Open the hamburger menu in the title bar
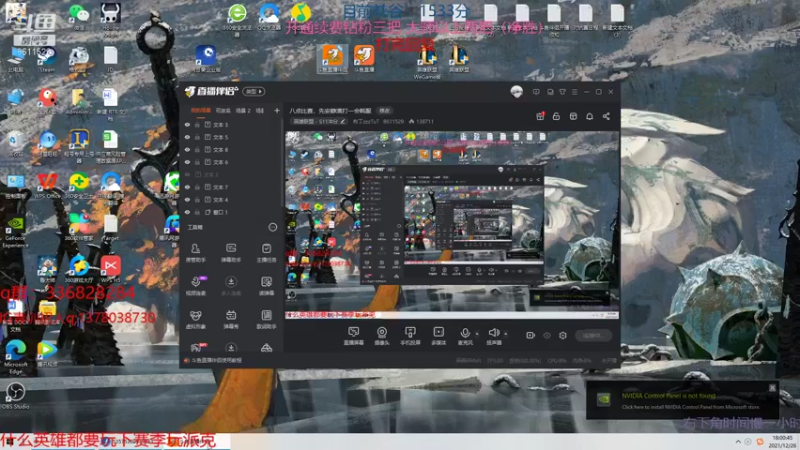 pos(574,92)
